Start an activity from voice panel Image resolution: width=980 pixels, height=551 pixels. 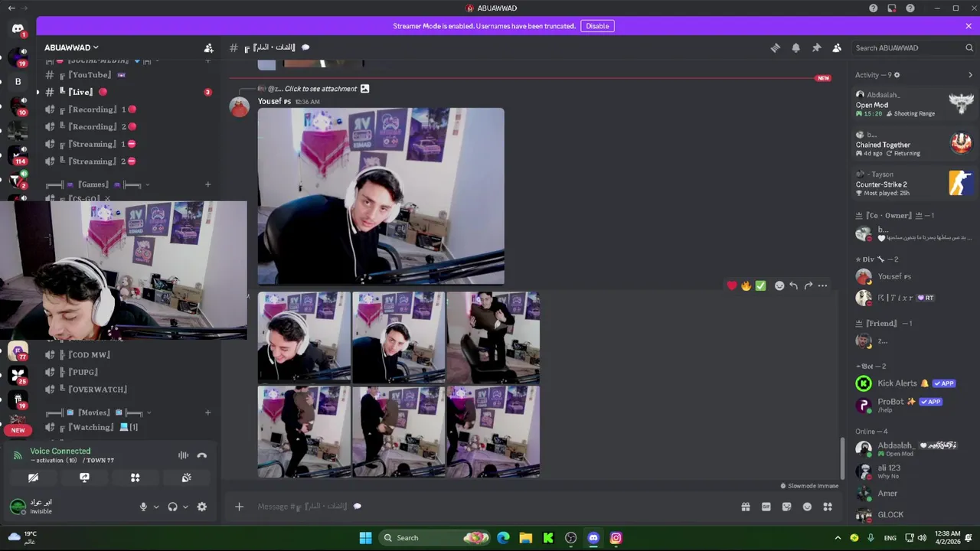point(135,478)
